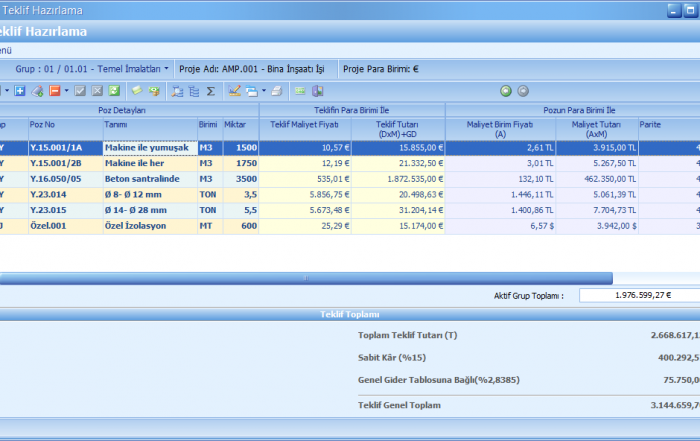This screenshot has height=441, width=700.
Task: Open the dropdown arrow next to window-layout icon
Action: [264, 91]
